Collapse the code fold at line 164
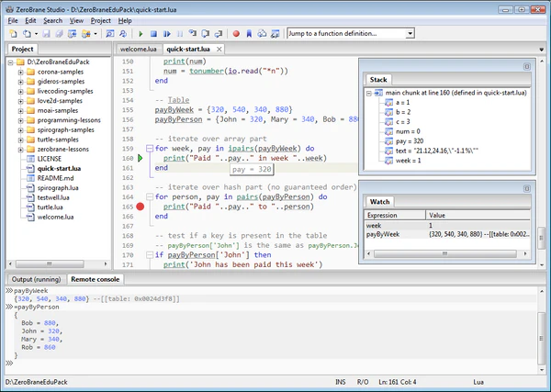Image resolution: width=551 pixels, height=392 pixels. click(x=150, y=196)
